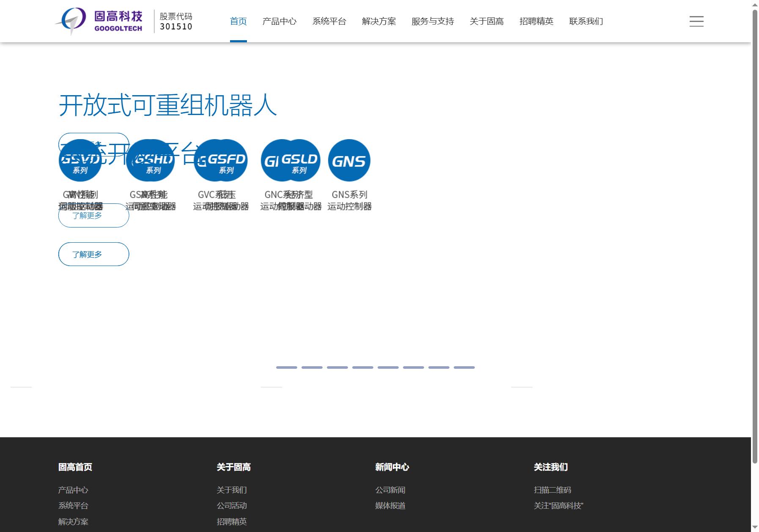The height and width of the screenshot is (532, 759).
Task: Select the GSFD series circle icon
Action: point(227,160)
